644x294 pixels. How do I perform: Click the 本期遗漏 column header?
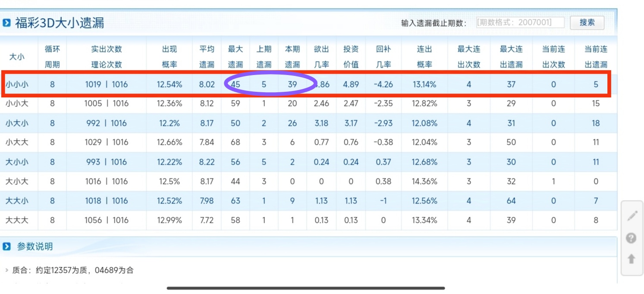click(292, 56)
